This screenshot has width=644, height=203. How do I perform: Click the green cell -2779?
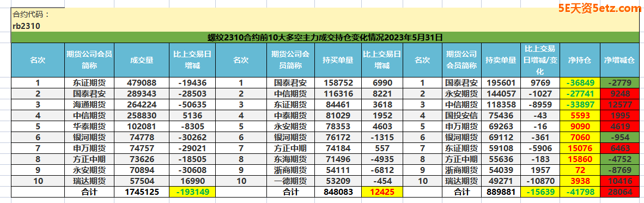620,83
